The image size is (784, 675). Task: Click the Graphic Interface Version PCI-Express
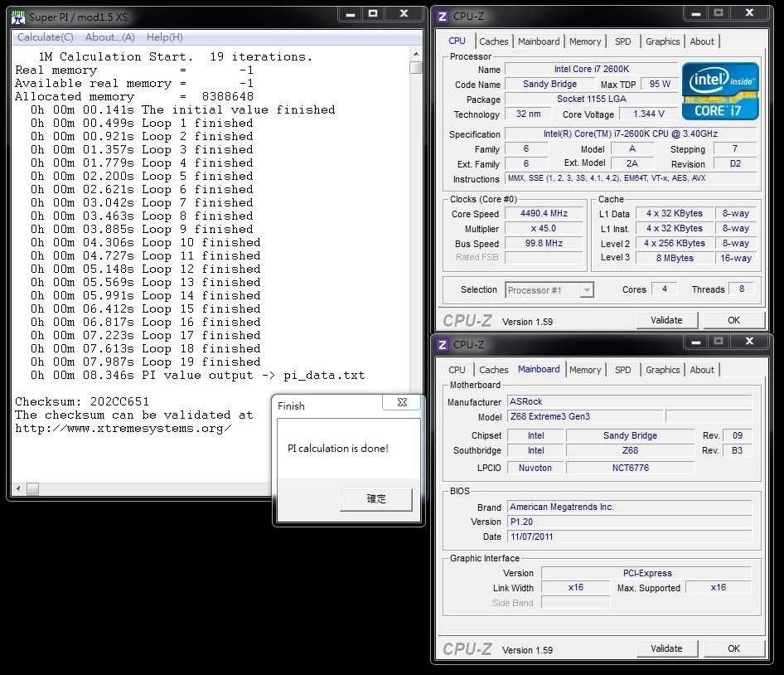point(646,573)
